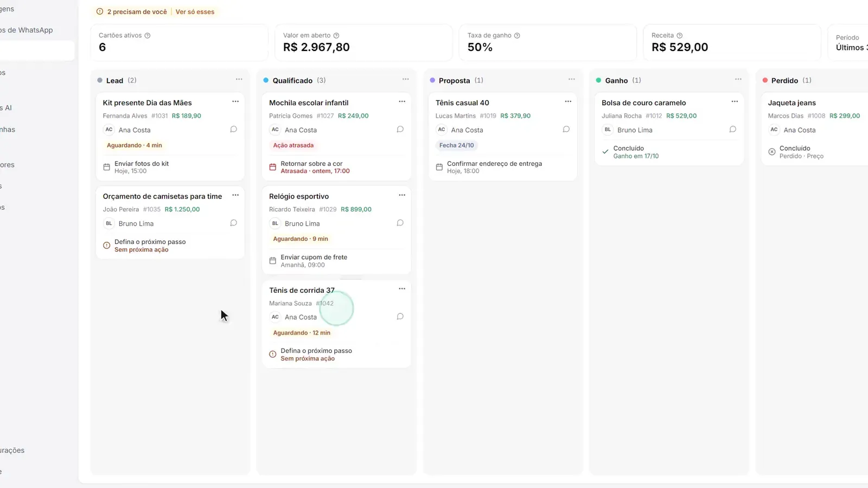Open options menu on Bolsa de couro caramelo card

735,102
